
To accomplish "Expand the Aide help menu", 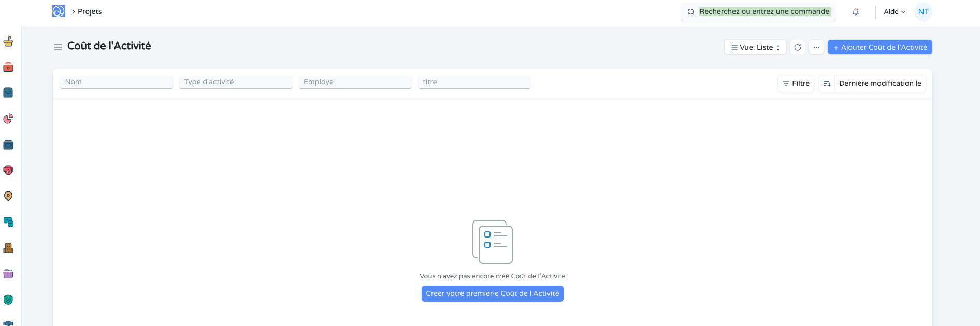I will point(895,12).
